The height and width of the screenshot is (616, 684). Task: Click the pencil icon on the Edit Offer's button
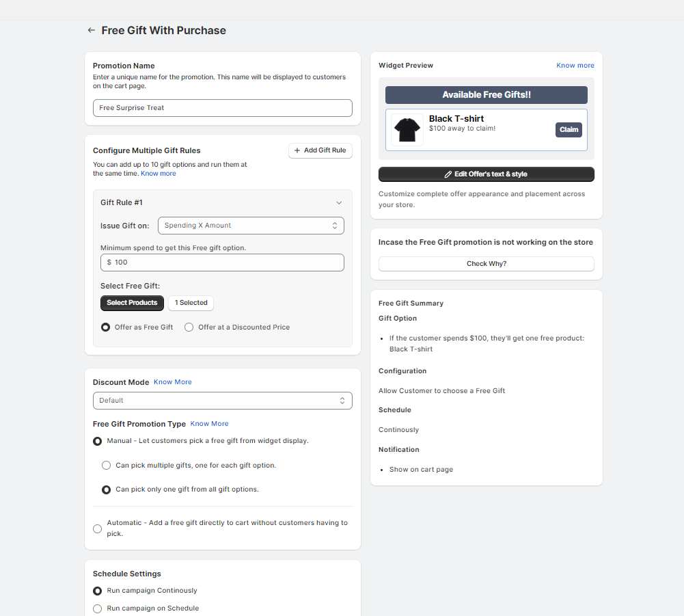point(448,174)
